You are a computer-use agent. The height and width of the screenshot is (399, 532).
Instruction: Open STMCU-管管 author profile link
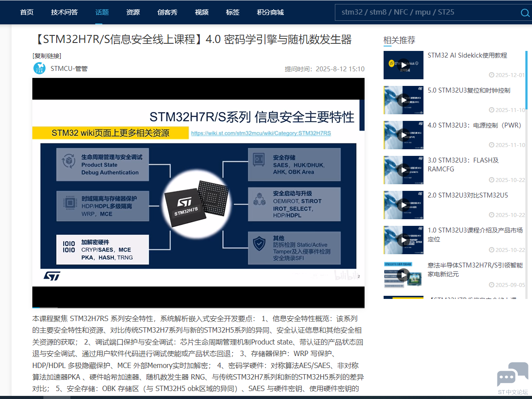pos(69,69)
